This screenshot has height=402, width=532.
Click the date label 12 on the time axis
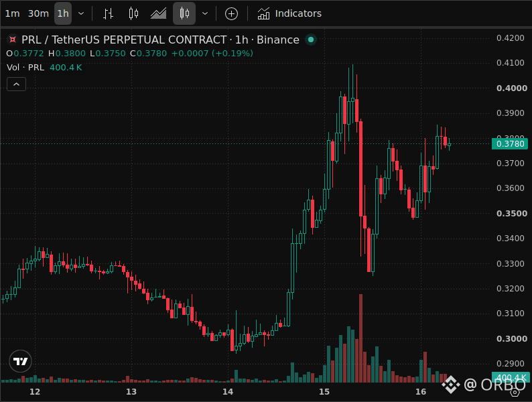click(x=35, y=392)
